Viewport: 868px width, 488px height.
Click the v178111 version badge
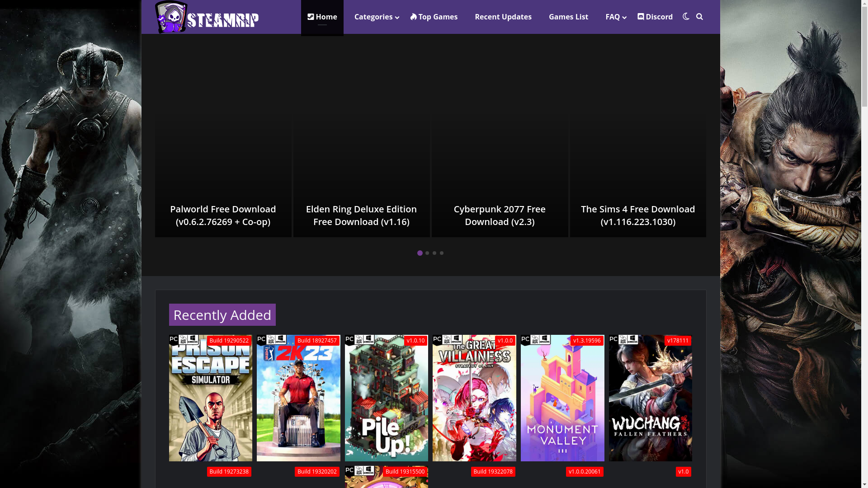pos(678,341)
